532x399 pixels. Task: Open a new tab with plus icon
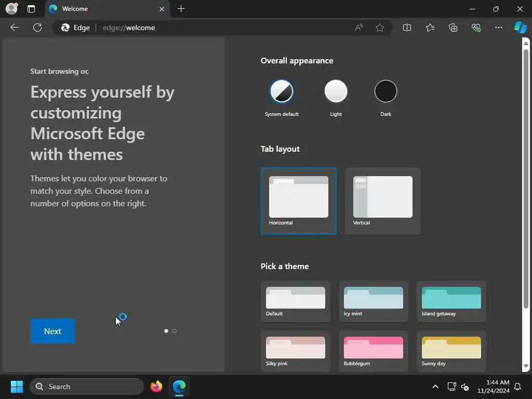point(181,9)
